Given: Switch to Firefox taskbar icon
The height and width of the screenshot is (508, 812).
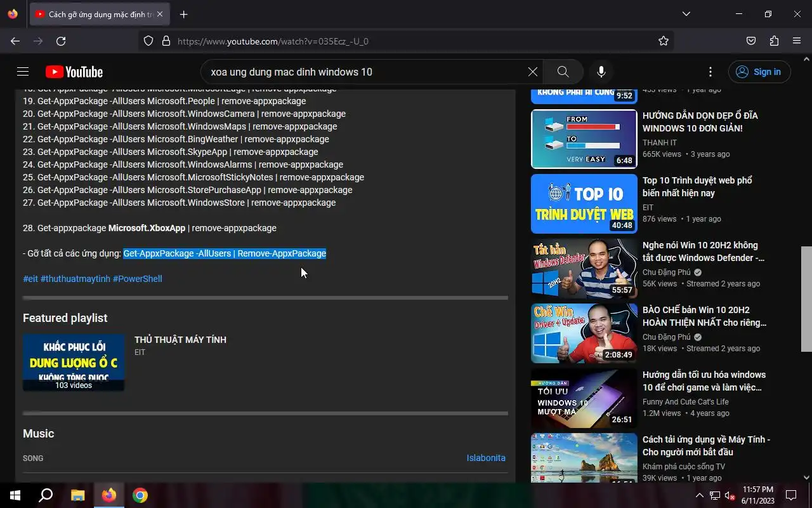Looking at the screenshot, I should [109, 495].
